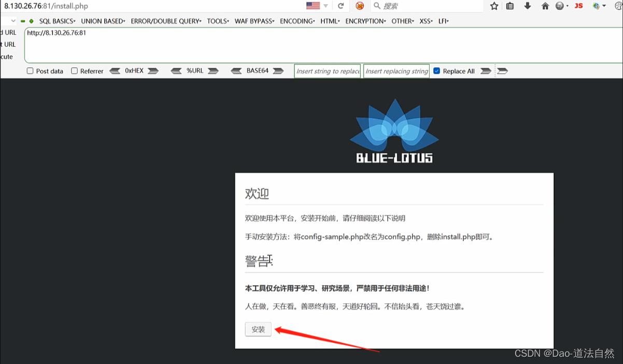This screenshot has height=364, width=623.
Task: Uncheck the Replace All checkbox
Action: [436, 71]
